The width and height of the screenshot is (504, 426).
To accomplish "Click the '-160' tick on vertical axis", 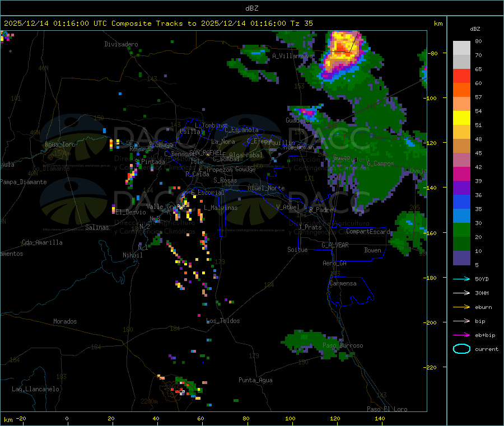I will (431, 233).
